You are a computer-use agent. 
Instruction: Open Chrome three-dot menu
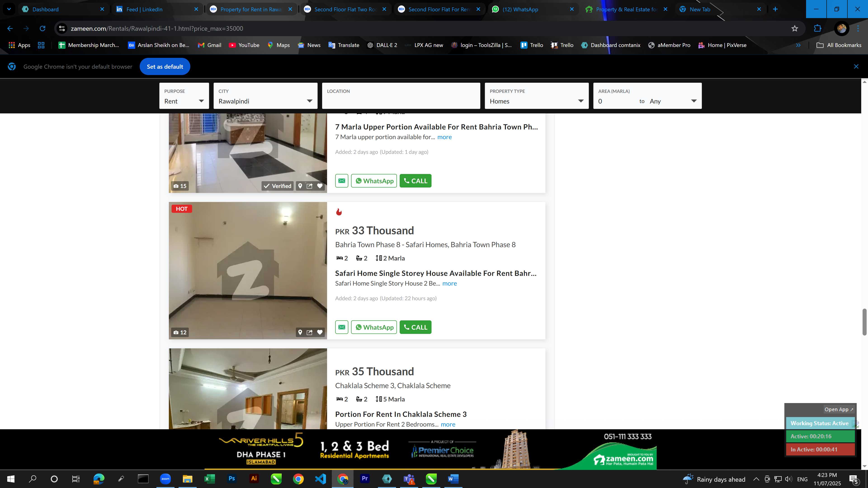coord(858,29)
